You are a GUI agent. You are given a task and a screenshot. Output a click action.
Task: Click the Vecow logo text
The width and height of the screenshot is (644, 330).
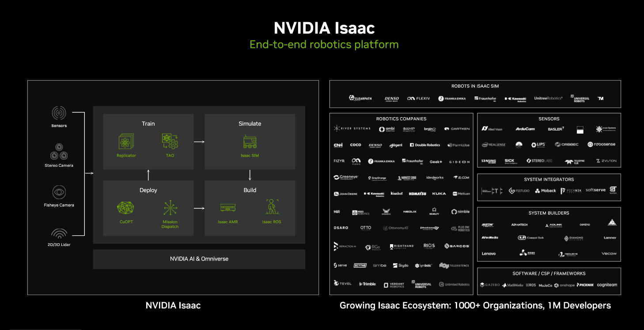click(609, 253)
